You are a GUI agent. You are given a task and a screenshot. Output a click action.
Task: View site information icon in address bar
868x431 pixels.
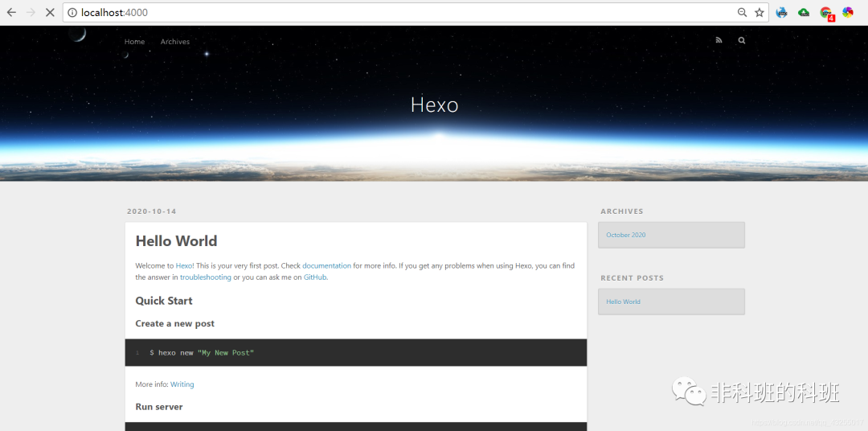(72, 12)
